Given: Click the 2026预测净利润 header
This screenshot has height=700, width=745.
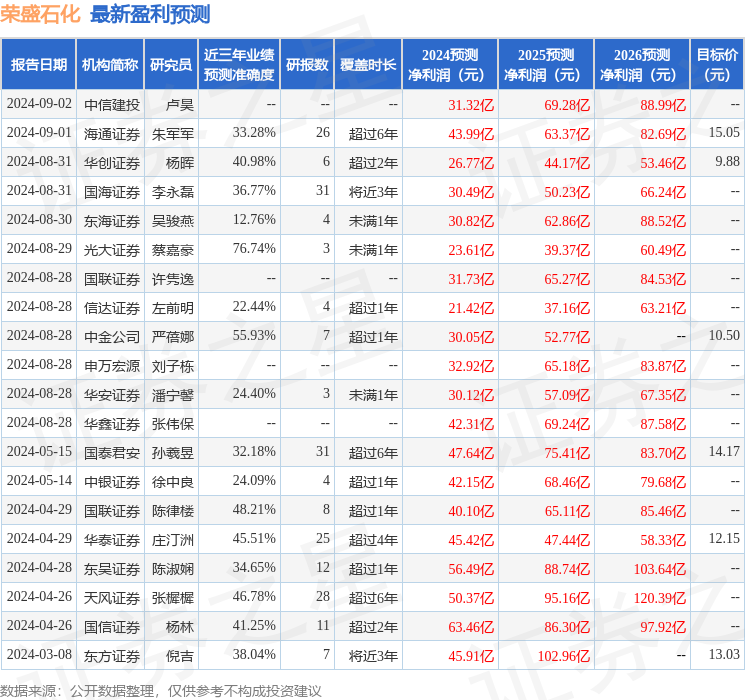Looking at the screenshot, I should click(x=641, y=64).
